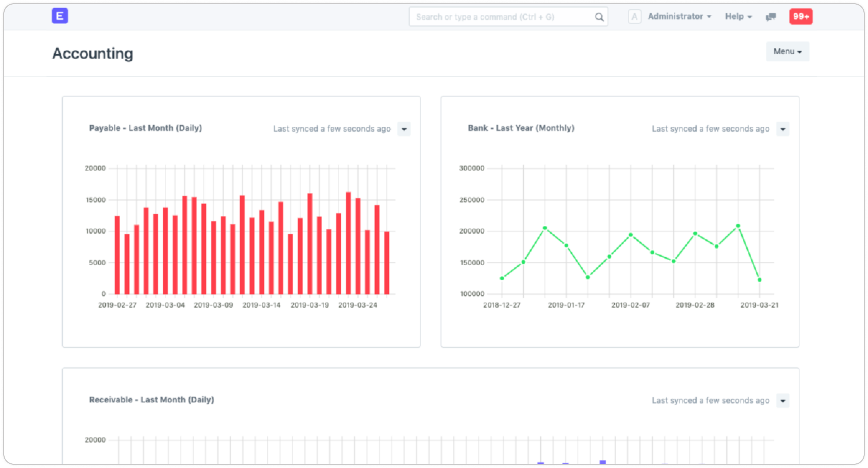Click Payable chart's last synced text

[x=332, y=129]
